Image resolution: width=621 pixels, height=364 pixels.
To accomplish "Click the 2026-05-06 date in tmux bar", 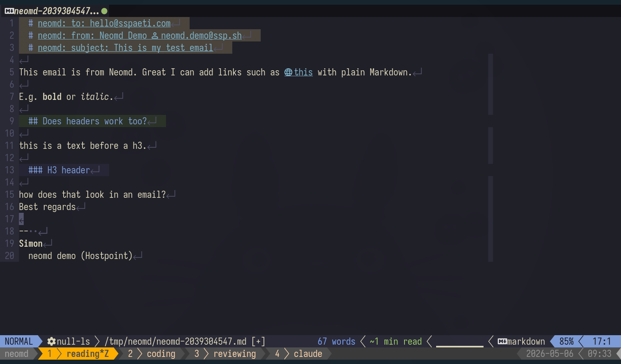I will 550,354.
